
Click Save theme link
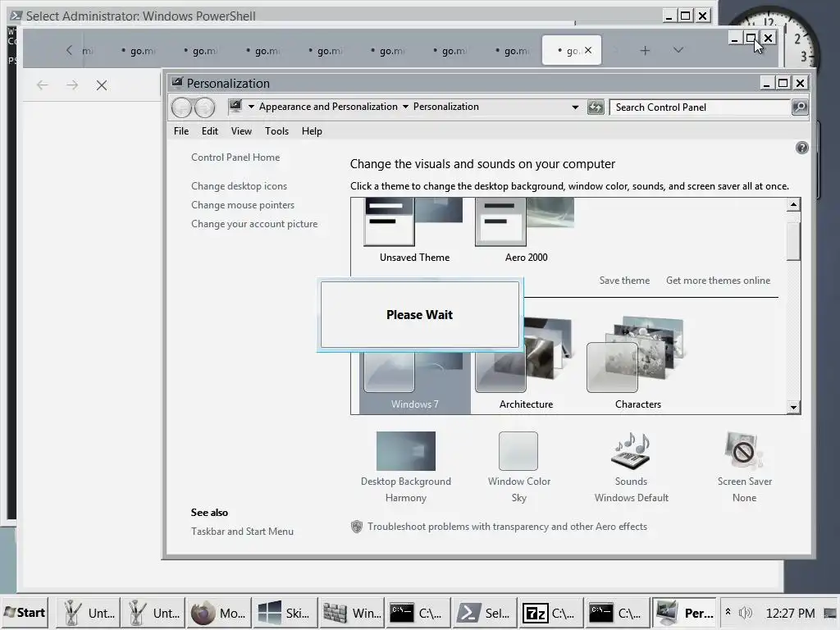(624, 281)
